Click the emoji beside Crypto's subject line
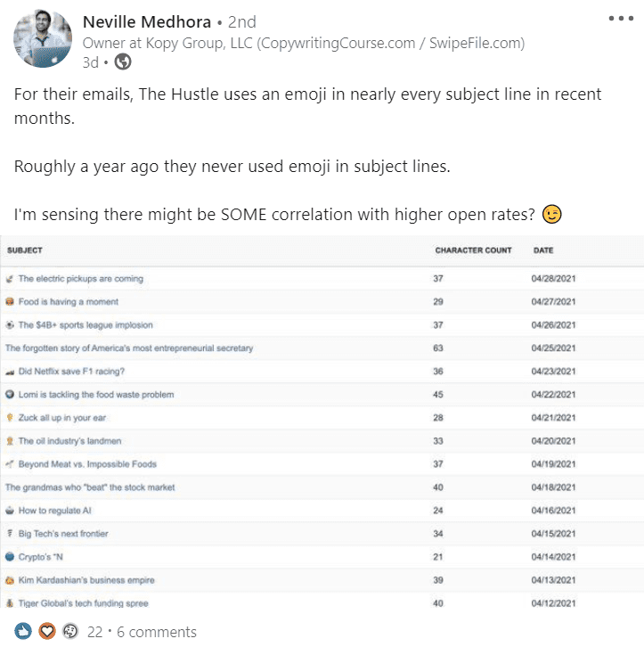This screenshot has width=644, height=647. [10, 557]
